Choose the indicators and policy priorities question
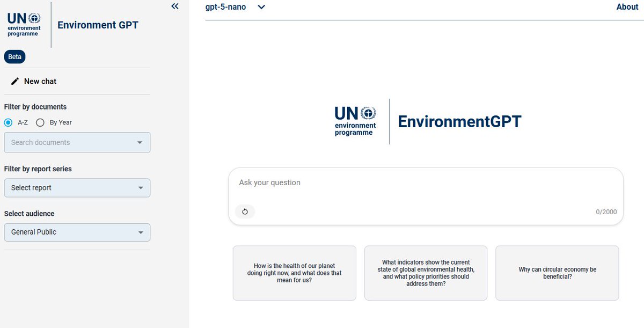The width and height of the screenshot is (644, 328). tap(426, 273)
